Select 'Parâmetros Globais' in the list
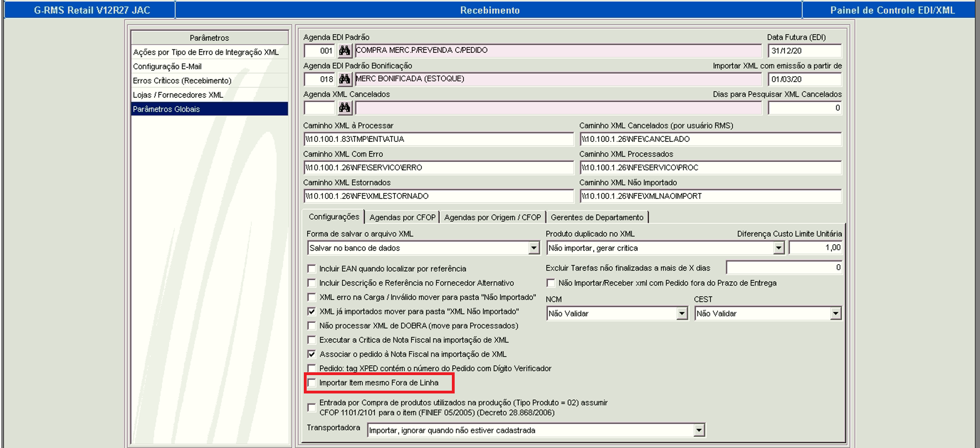 point(210,109)
